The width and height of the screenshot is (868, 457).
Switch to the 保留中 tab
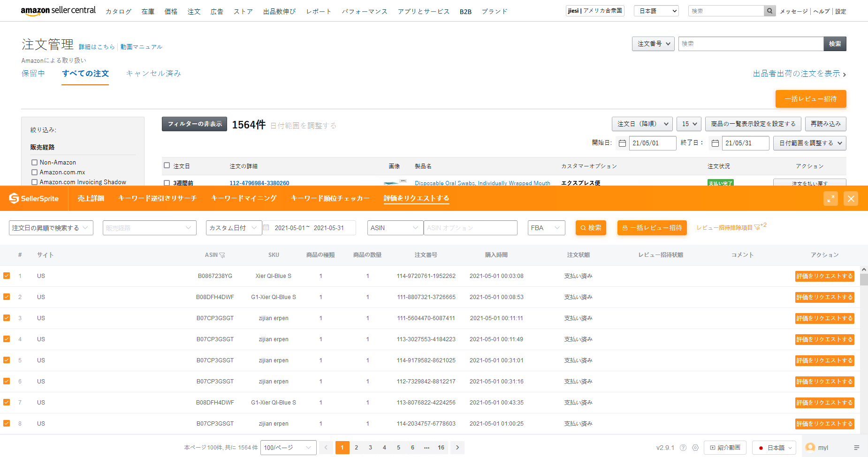(x=33, y=74)
